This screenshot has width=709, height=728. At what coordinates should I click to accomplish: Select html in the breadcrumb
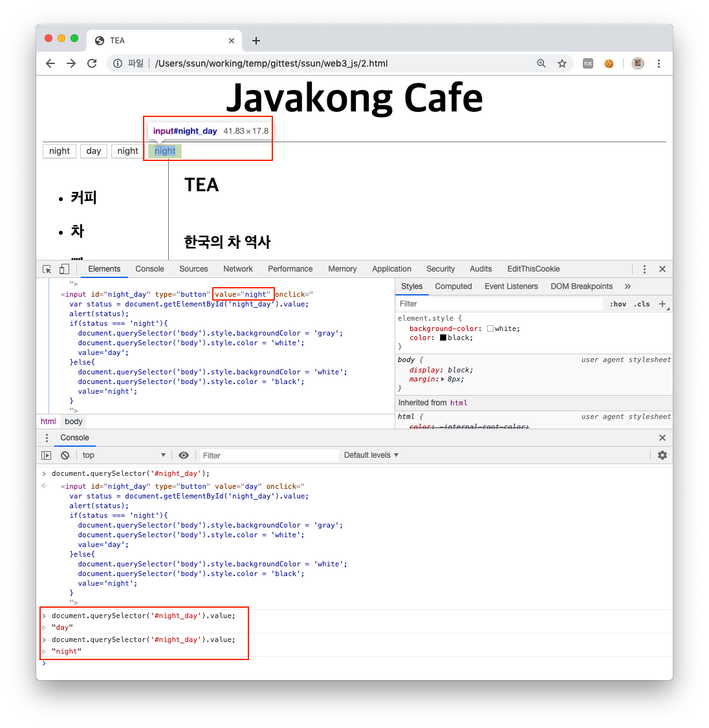tap(49, 422)
